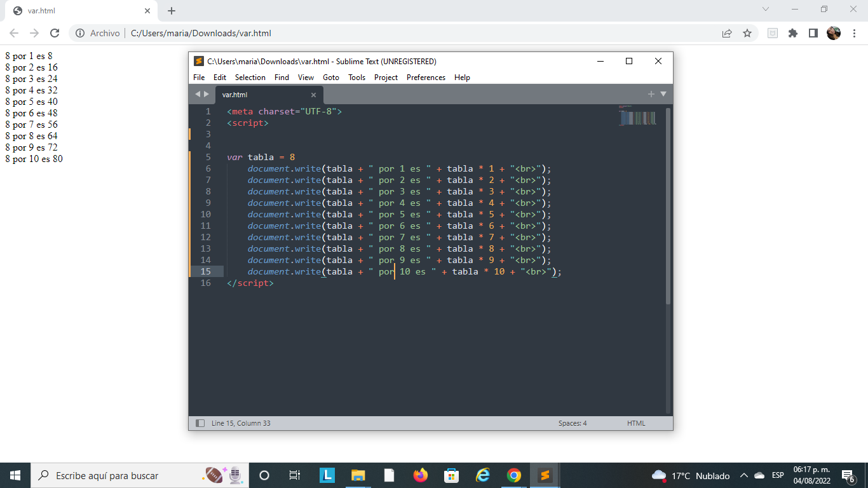Click the closing </script> tag on line 16
This screenshot has width=868, height=488.
[250, 283]
